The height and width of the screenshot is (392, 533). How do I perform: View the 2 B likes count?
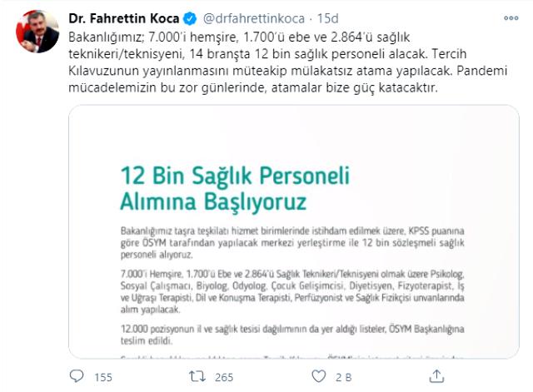click(343, 377)
